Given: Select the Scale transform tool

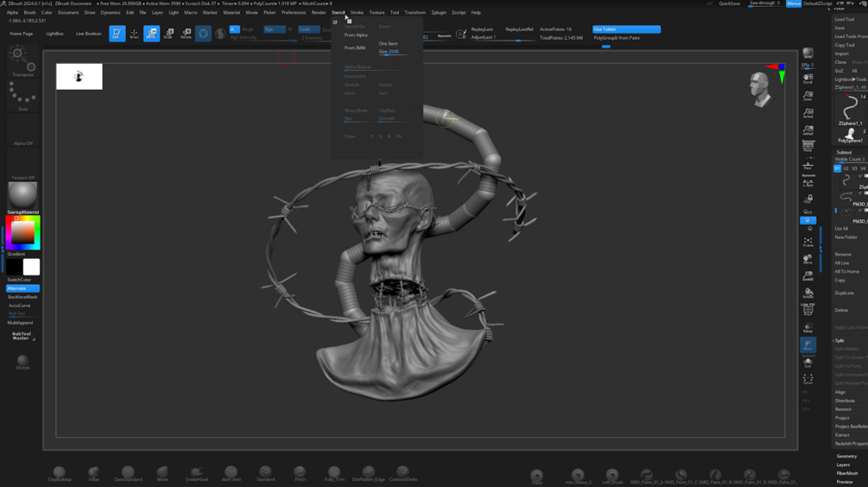Looking at the screenshot, I should point(168,34).
